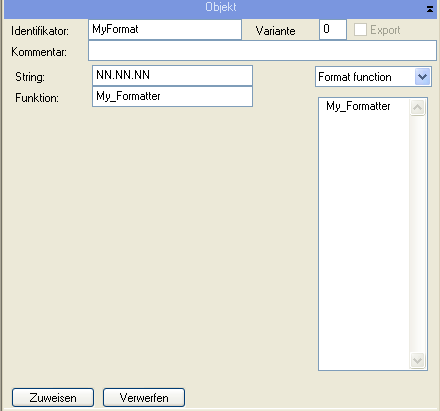Click the Verwerfen button

144,397
